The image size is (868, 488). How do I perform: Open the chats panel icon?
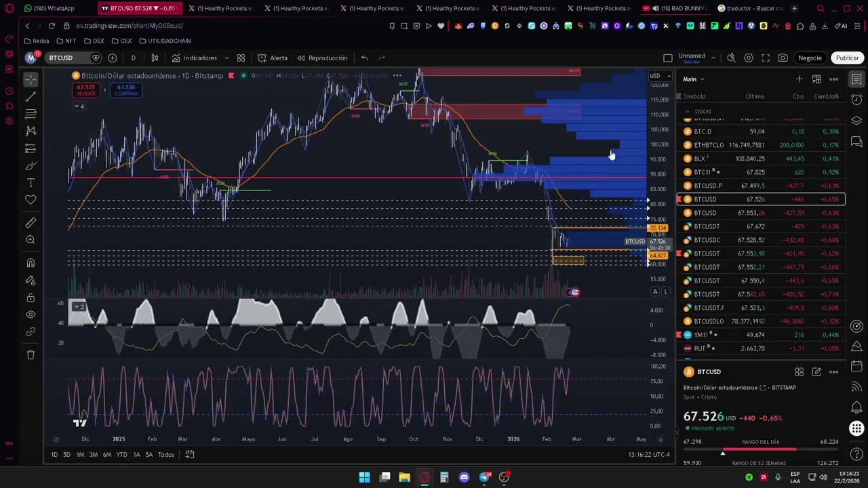click(x=856, y=142)
